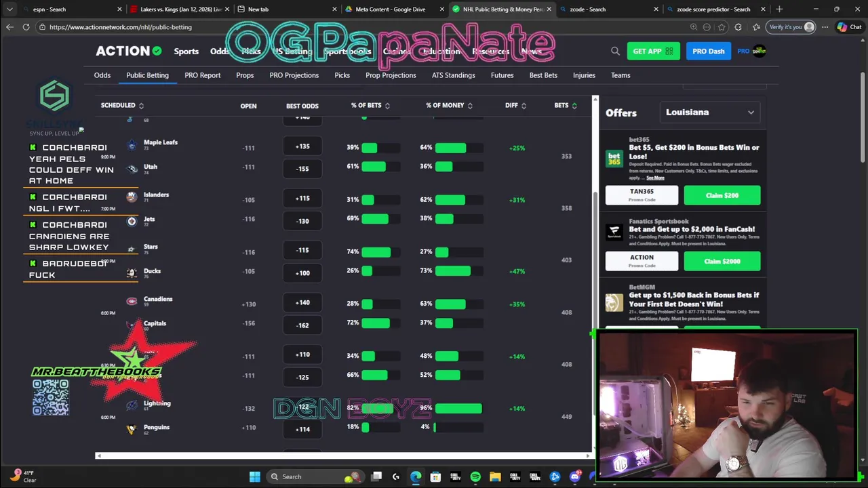Click the Capitals -162 best odds
868x488 pixels.
click(302, 325)
